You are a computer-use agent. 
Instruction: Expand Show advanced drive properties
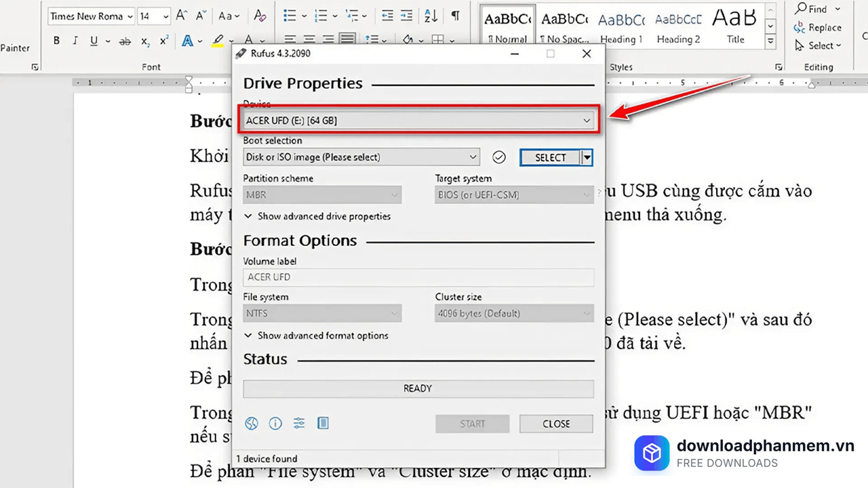tap(317, 216)
